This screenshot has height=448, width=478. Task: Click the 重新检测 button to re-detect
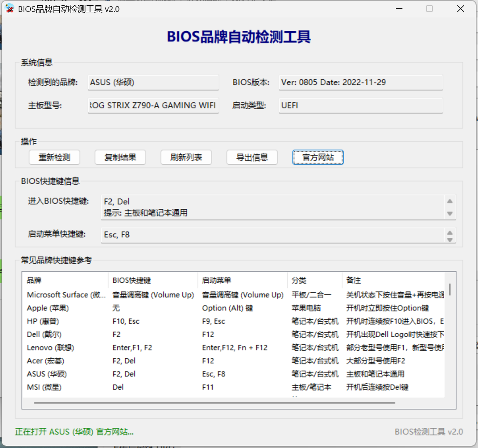click(x=54, y=157)
